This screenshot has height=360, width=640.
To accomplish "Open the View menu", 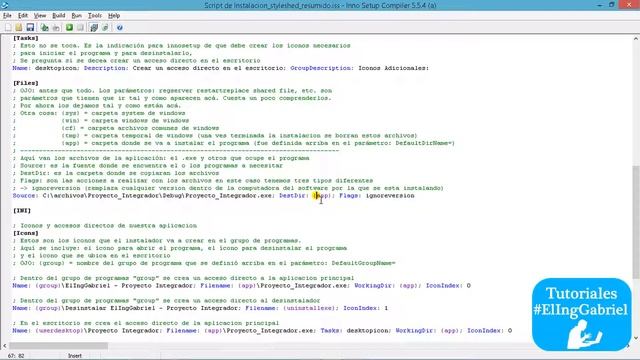I will click(40, 16).
